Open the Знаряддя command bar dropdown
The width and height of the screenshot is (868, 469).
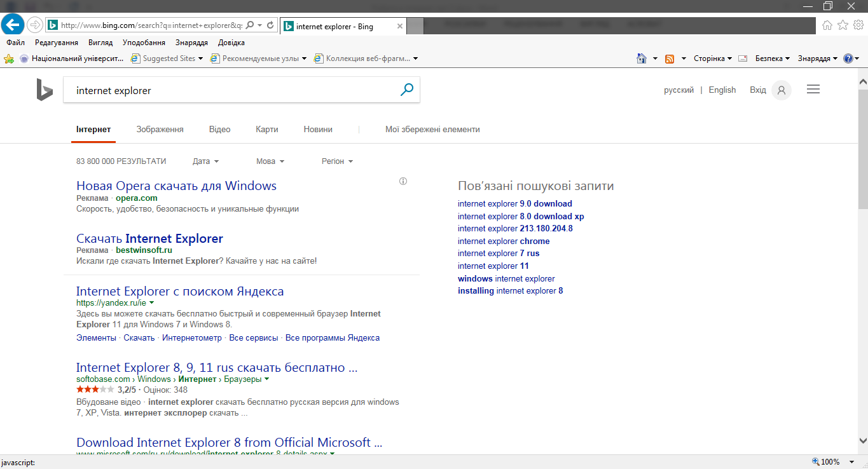coord(818,58)
